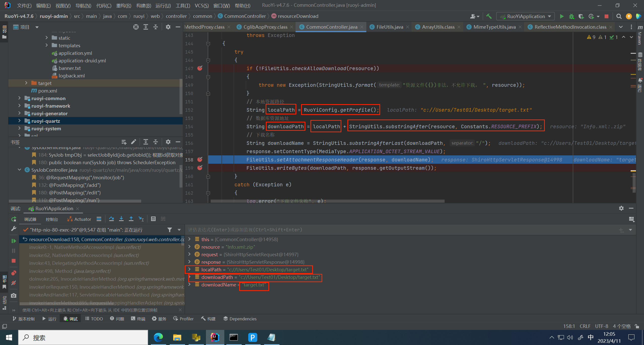
Task: Open View Breakpoints double red dot icon
Action: tap(14, 273)
